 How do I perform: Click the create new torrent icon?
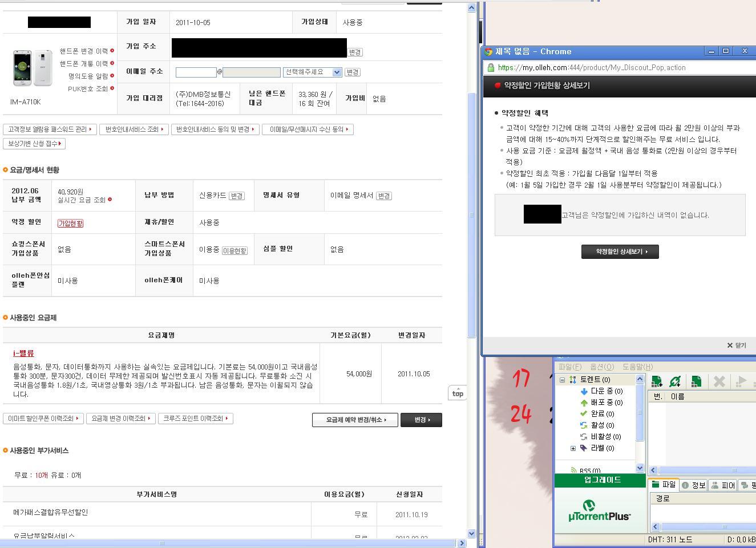[x=696, y=381]
